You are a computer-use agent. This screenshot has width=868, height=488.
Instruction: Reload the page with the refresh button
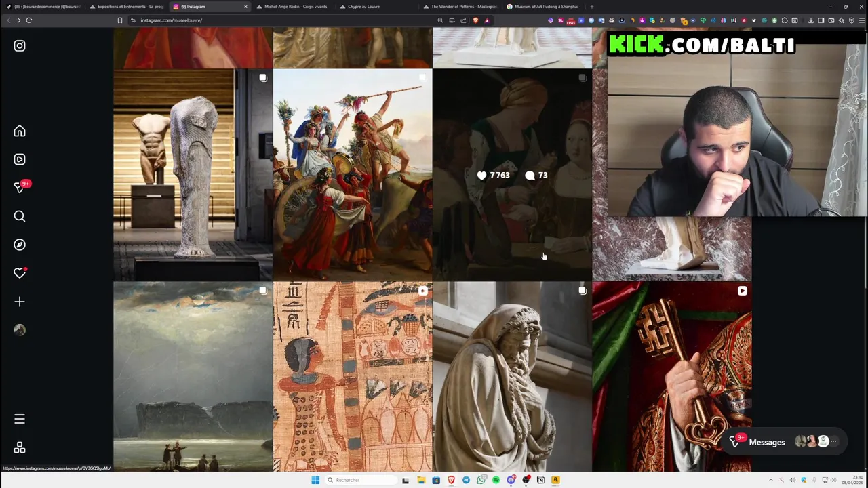pyautogui.click(x=29, y=20)
